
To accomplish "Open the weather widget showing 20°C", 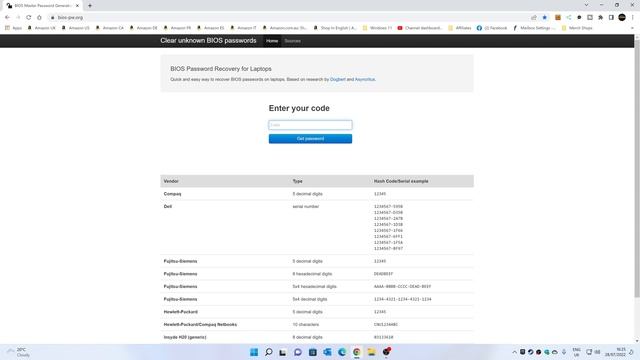I will tap(18, 352).
